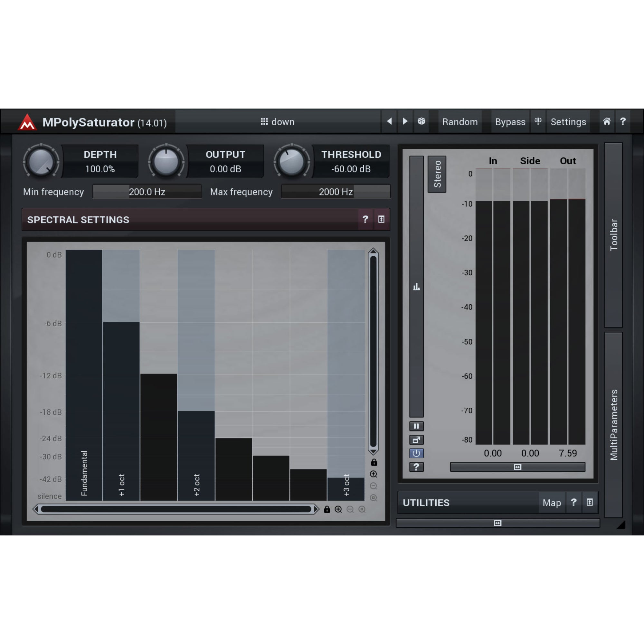The image size is (644, 644).
Task: Click the meter width collapse bar
Action: click(518, 467)
